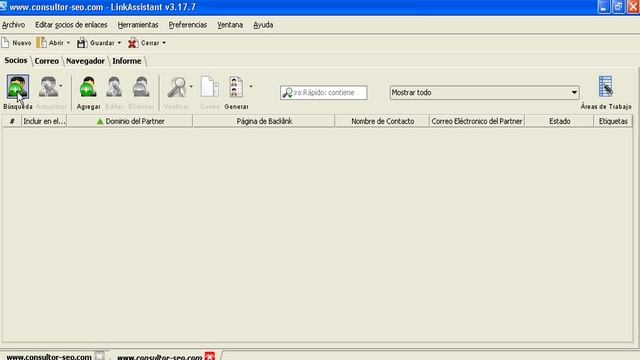Click the quick filter search field
This screenshot has width=640, height=360.
click(324, 93)
